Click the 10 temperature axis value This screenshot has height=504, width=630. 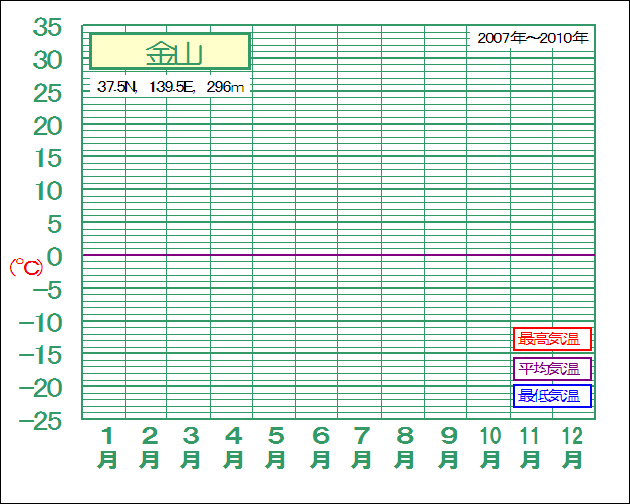pyautogui.click(x=48, y=191)
